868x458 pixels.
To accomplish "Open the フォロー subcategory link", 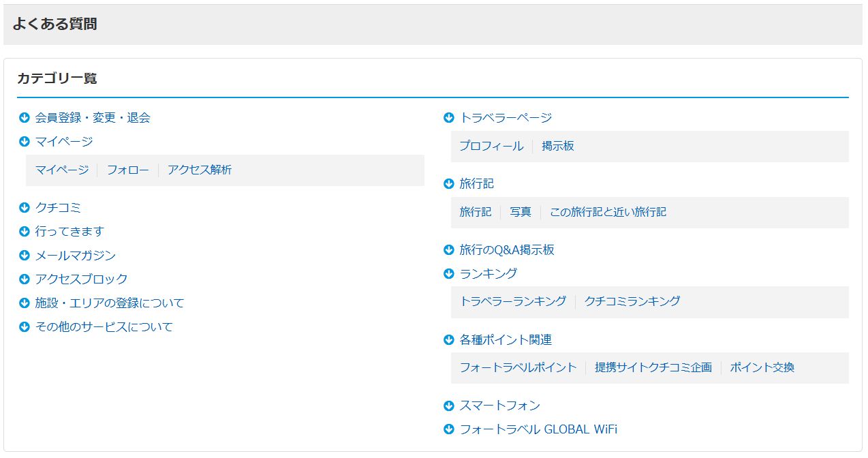I will [127, 170].
